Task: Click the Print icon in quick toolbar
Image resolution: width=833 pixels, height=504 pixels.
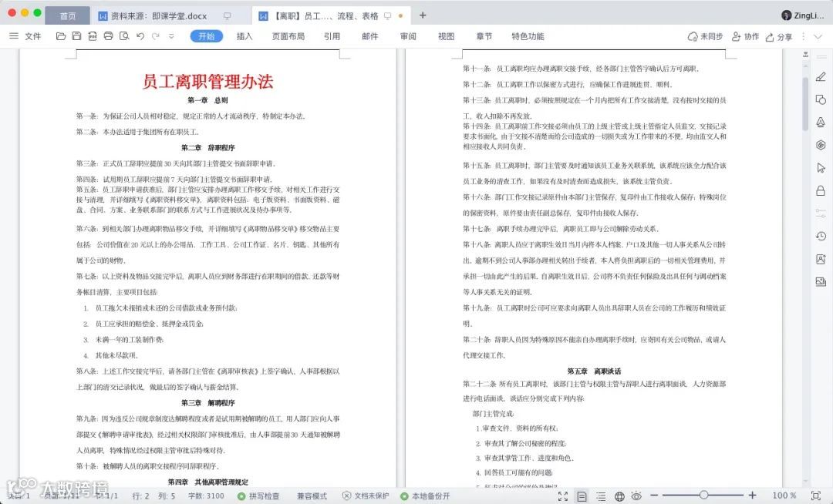Action: pyautogui.click(x=109, y=36)
